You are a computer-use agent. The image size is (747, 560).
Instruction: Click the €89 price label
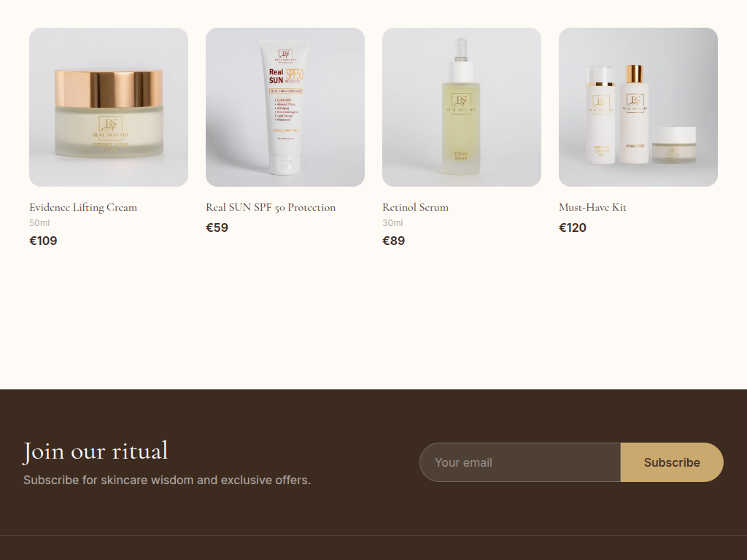(393, 241)
